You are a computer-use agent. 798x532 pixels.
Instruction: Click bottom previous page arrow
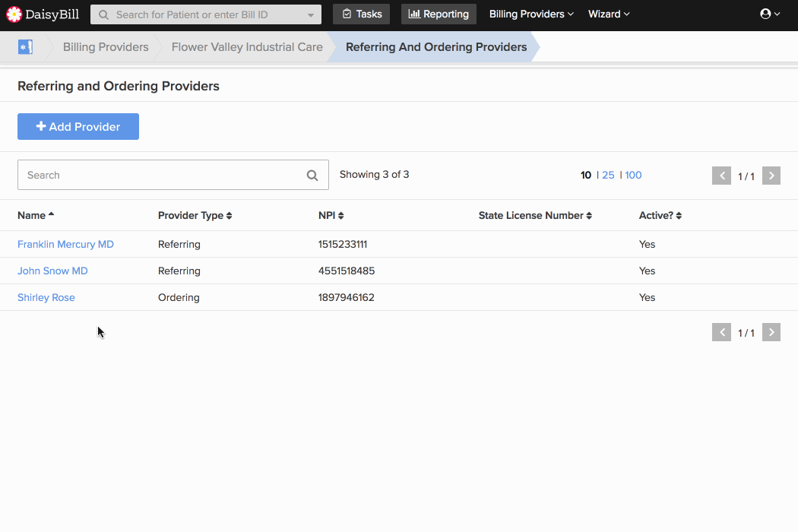pyautogui.click(x=722, y=332)
